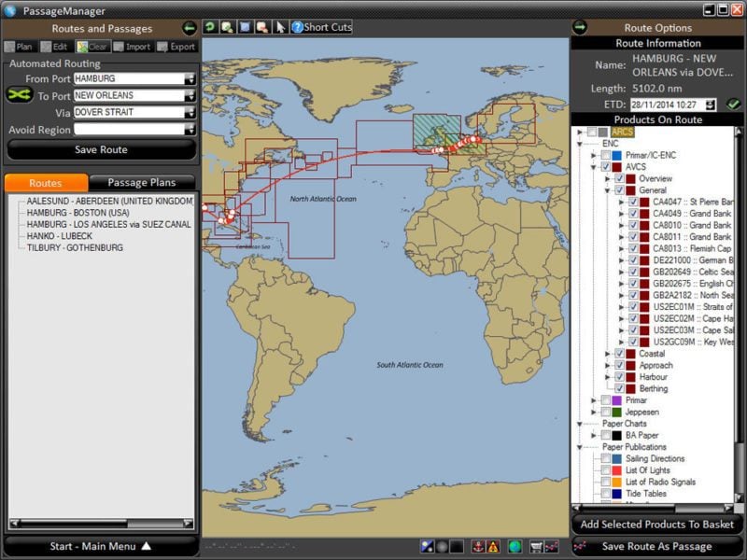This screenshot has width=747, height=560.
Task: Open the Short Cuts help
Action: click(x=321, y=27)
